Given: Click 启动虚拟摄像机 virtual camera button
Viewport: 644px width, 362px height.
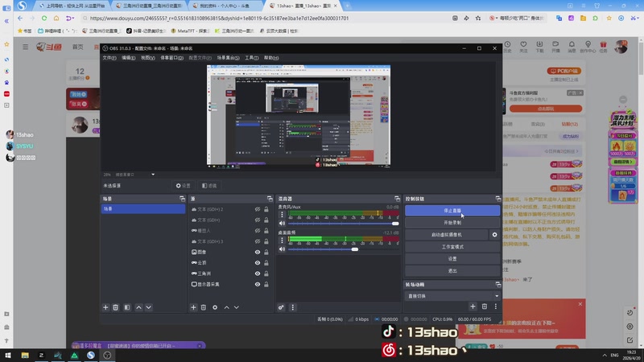Looking at the screenshot, I should [447, 235].
